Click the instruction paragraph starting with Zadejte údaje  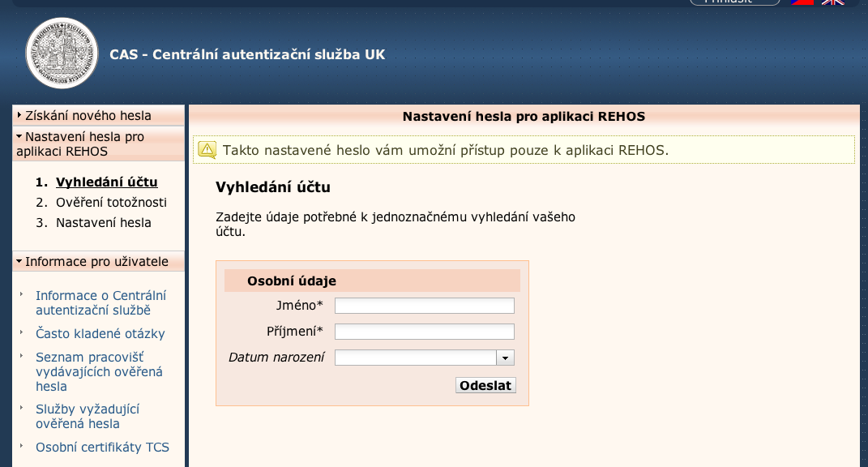[x=396, y=224]
